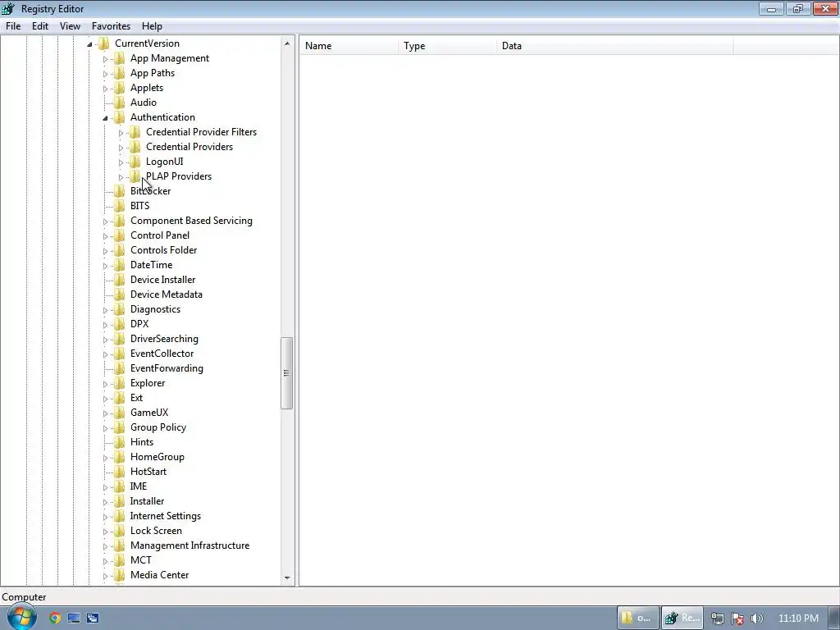This screenshot has height=630, width=840.
Task: Click the Device Installer folder icon
Action: (x=120, y=280)
